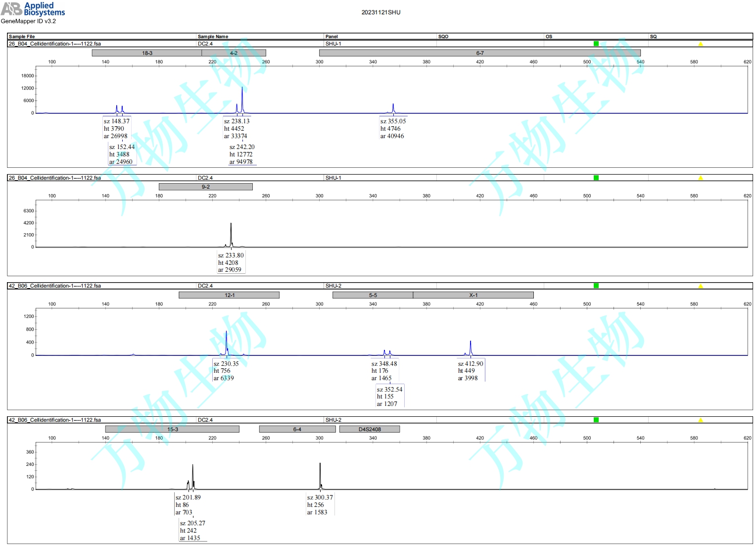Click the D4S2408 marker bar
This screenshot has width=756, height=548.
[370, 429]
